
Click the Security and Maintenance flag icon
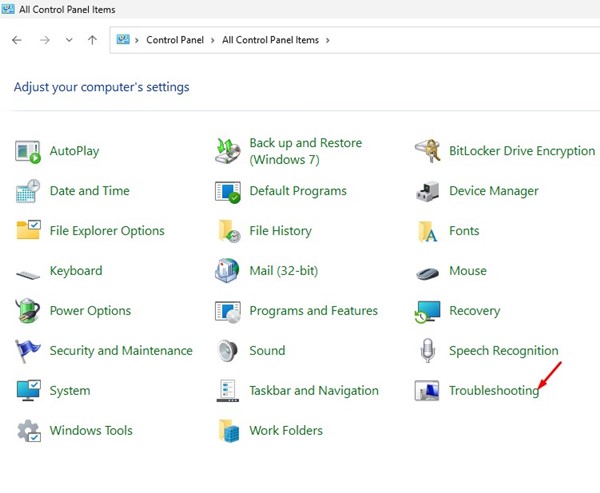28,351
